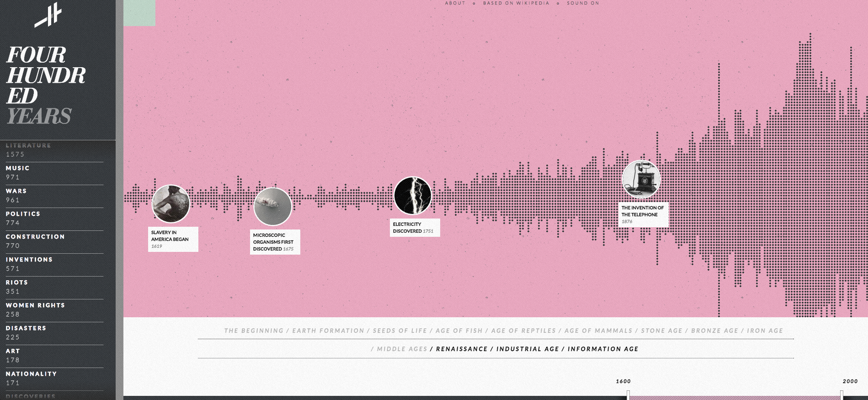This screenshot has width=868, height=400.
Task: Jump to Bronze Age era
Action: [x=714, y=331]
